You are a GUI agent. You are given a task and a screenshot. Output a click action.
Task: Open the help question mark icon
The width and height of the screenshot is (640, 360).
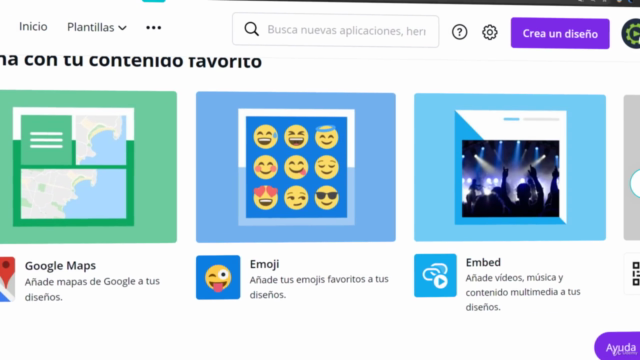[x=459, y=32]
